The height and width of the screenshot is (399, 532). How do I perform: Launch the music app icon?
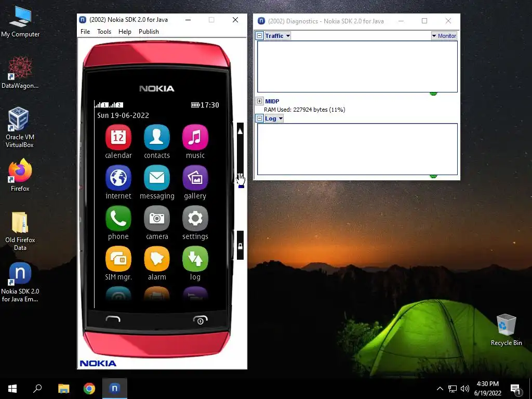[x=195, y=137]
